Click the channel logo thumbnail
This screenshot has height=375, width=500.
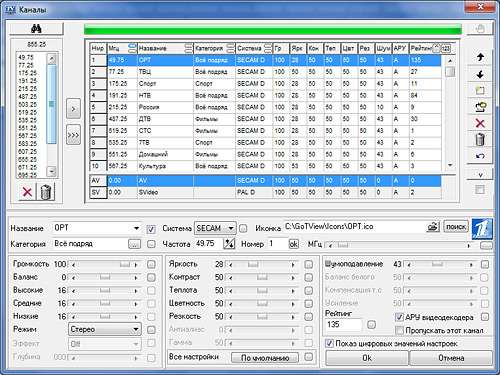click(x=482, y=229)
